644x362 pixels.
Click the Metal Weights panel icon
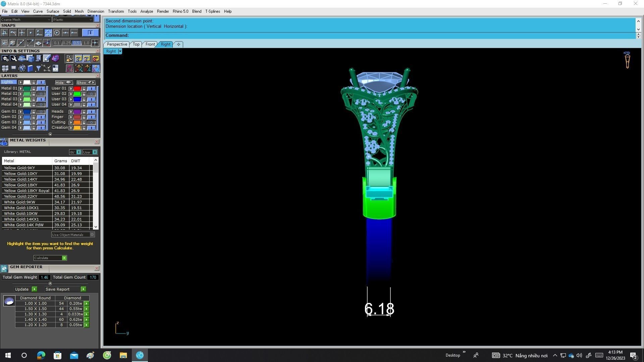pyautogui.click(x=4, y=142)
